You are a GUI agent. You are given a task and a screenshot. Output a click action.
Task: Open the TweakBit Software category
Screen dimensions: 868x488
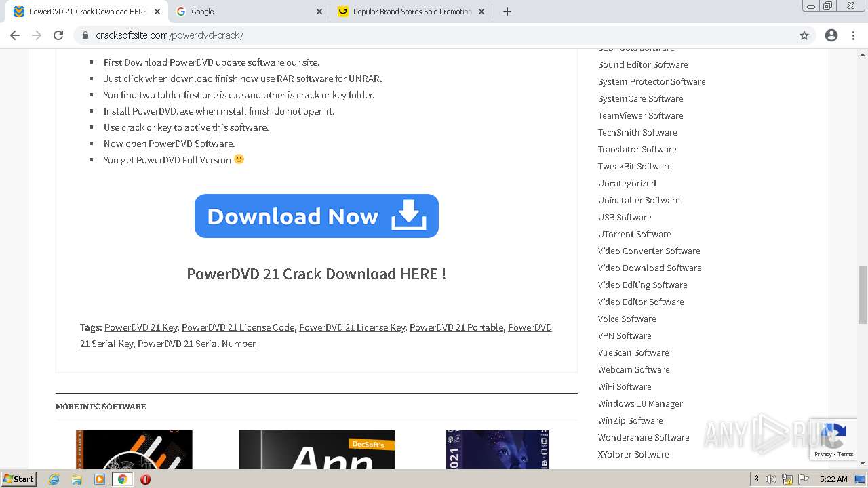635,166
